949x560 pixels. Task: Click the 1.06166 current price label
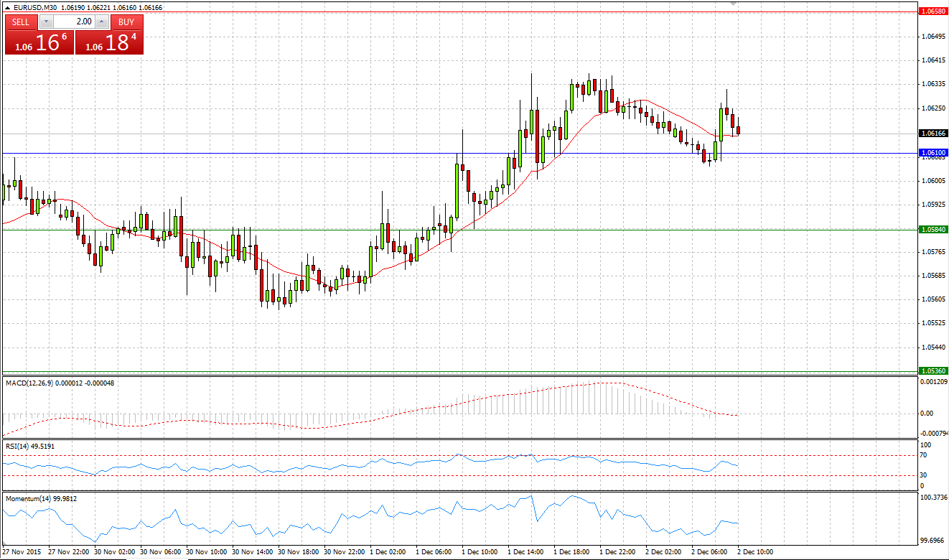[933, 134]
